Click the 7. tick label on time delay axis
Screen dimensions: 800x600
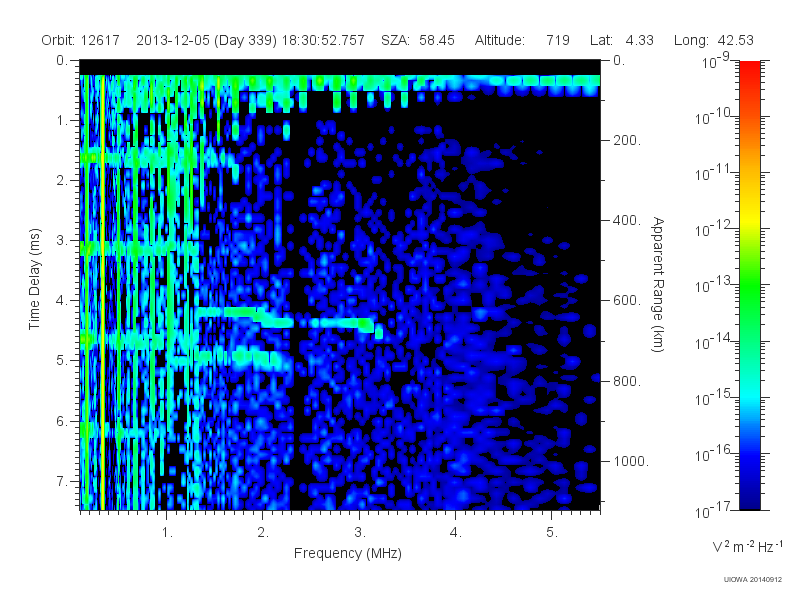[x=62, y=481]
